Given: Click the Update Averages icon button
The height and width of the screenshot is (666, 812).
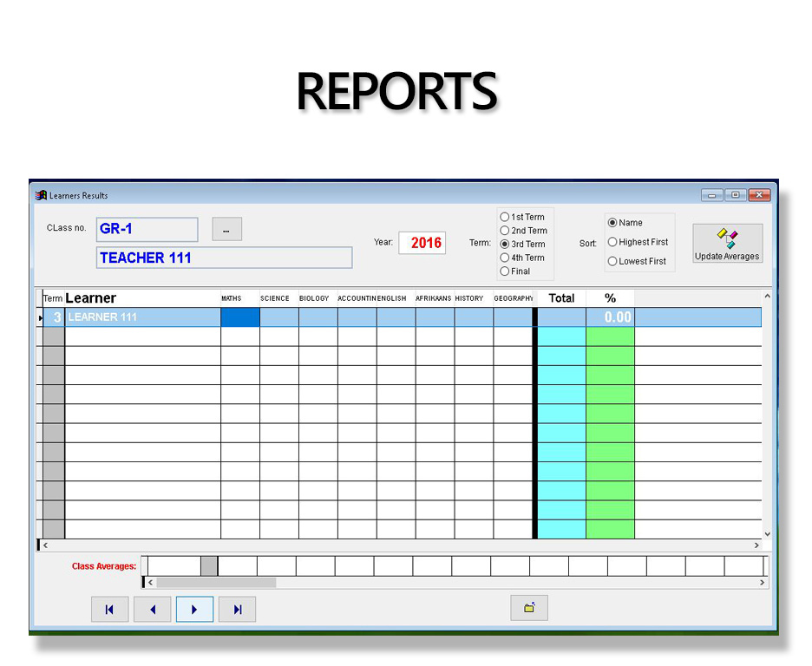Looking at the screenshot, I should [x=727, y=243].
